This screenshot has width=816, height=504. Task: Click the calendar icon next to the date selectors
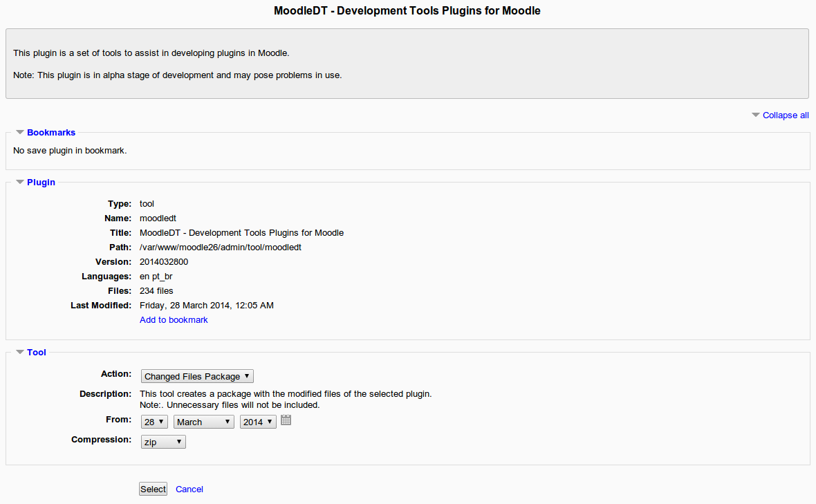coord(286,420)
